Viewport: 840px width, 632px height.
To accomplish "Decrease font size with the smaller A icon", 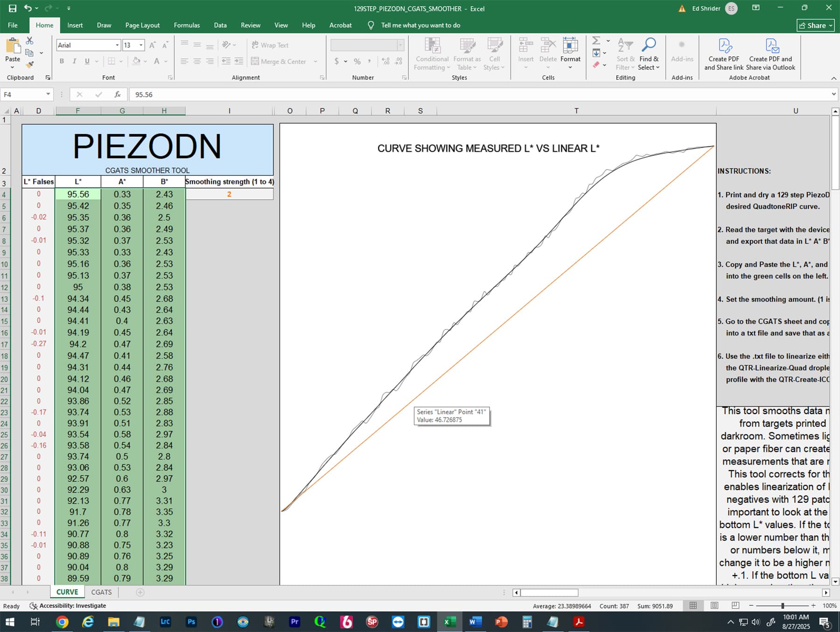I will click(165, 45).
